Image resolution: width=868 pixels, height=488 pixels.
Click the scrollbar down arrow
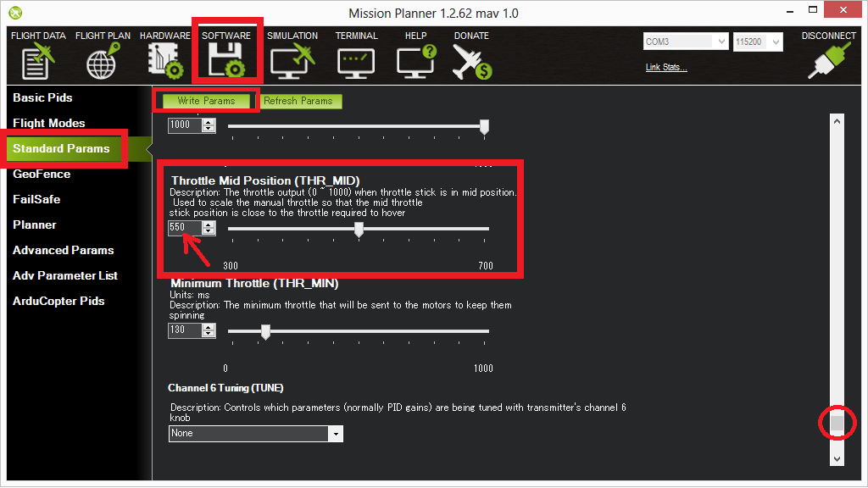click(837, 458)
